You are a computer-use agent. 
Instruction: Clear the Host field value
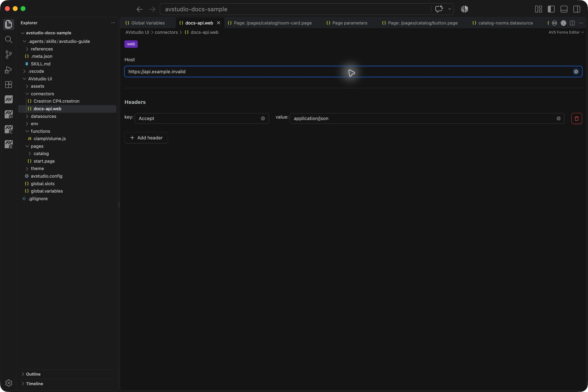point(576,72)
